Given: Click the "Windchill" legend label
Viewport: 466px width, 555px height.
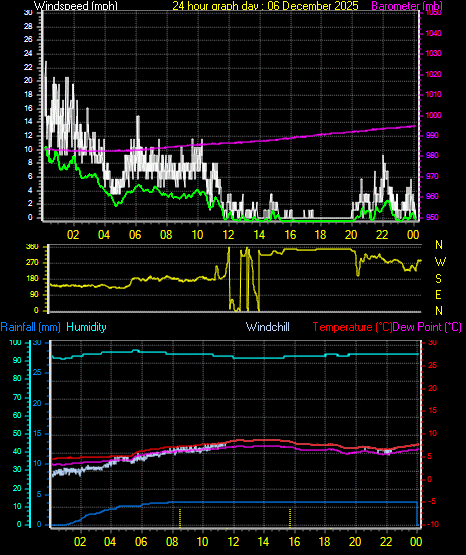Looking at the screenshot, I should 267,327.
